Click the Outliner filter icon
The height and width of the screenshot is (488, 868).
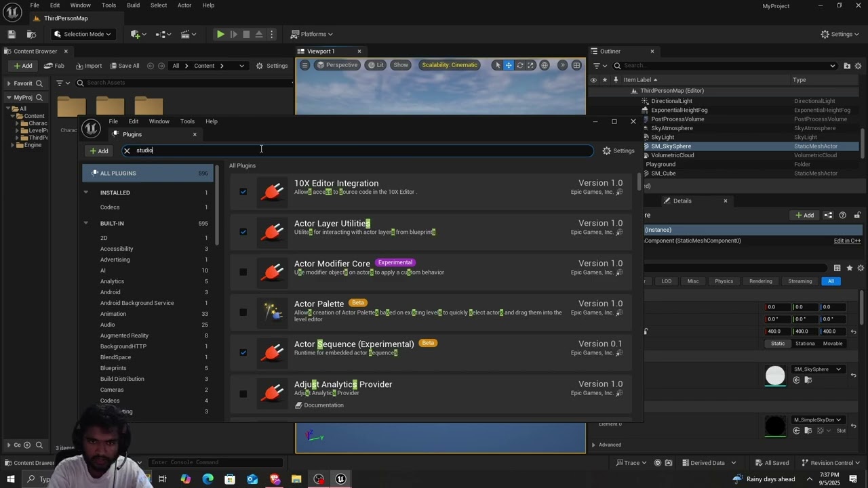[597, 66]
